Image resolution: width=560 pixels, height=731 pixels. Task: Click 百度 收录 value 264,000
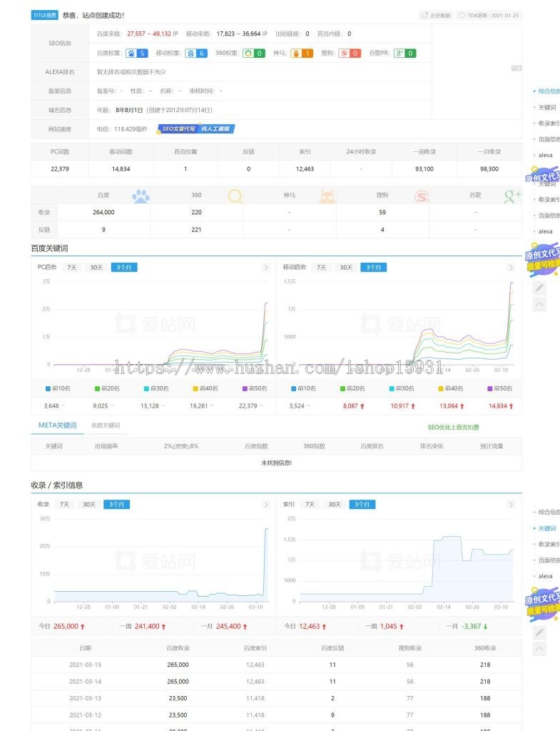pos(103,213)
